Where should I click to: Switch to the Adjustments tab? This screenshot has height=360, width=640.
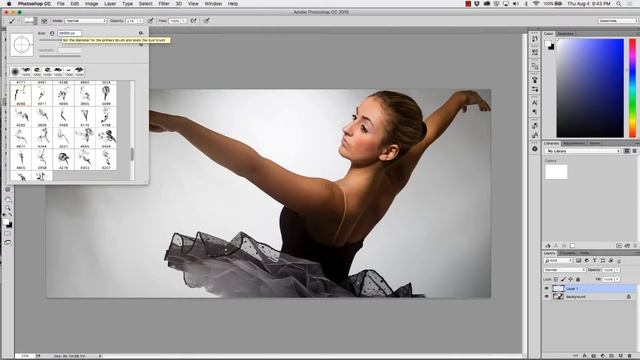[574, 143]
